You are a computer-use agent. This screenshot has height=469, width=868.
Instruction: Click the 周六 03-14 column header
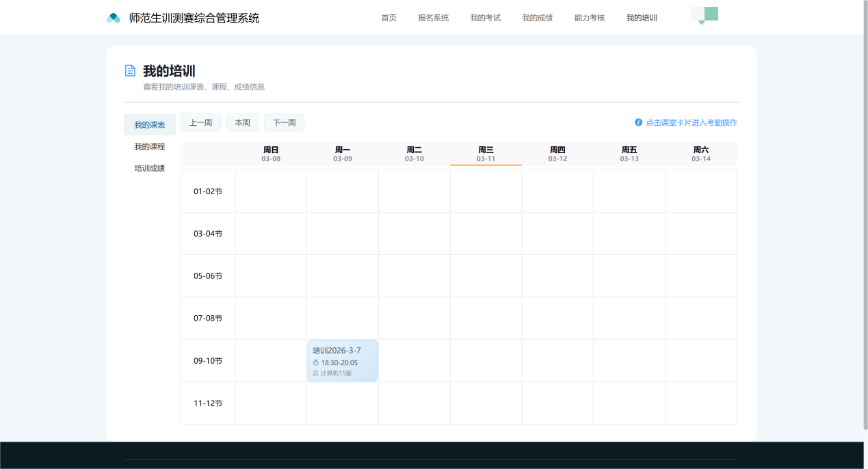[x=701, y=154]
